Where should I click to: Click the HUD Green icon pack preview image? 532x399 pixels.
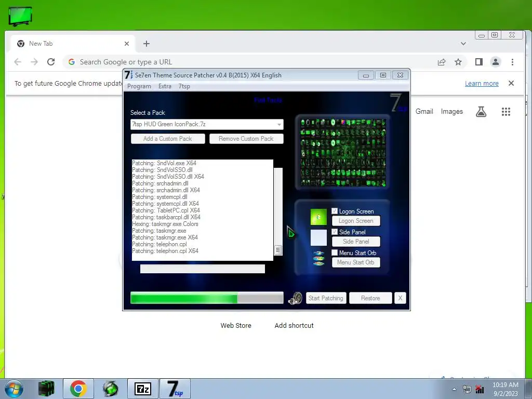click(343, 152)
